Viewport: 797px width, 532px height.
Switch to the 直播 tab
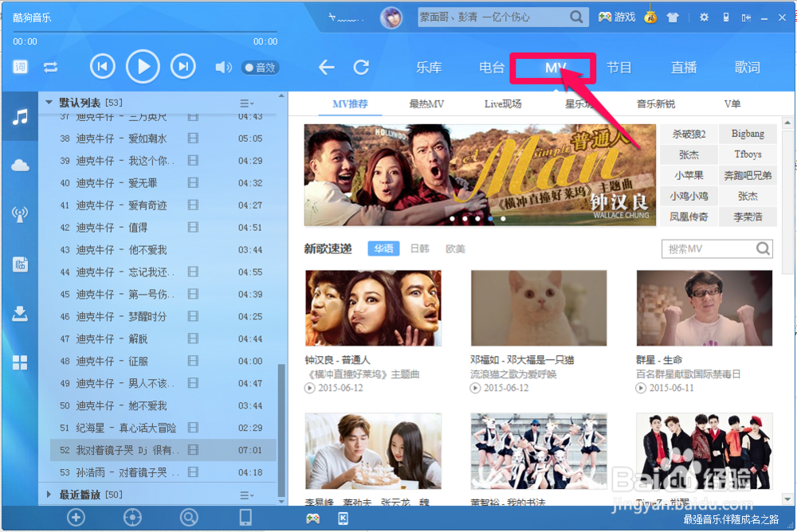[x=684, y=68]
